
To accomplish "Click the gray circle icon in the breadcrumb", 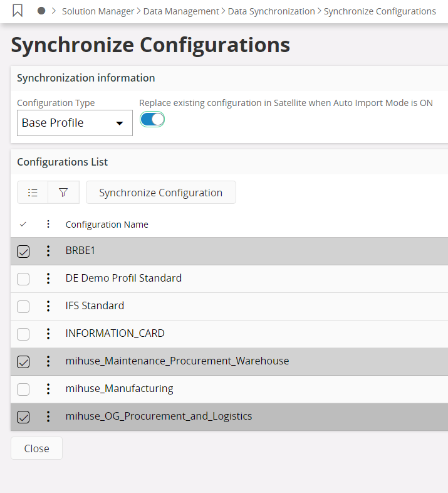I will click(x=41, y=11).
